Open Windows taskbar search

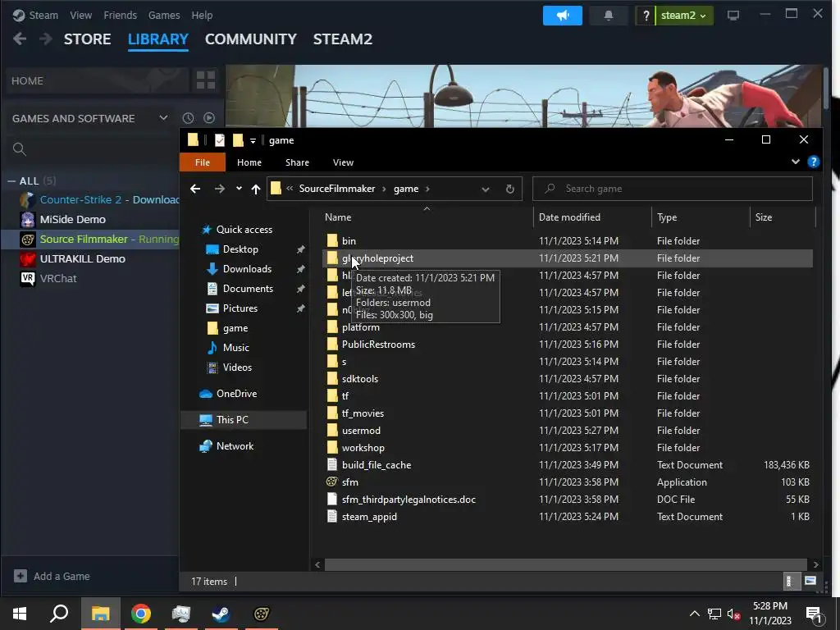click(59, 614)
